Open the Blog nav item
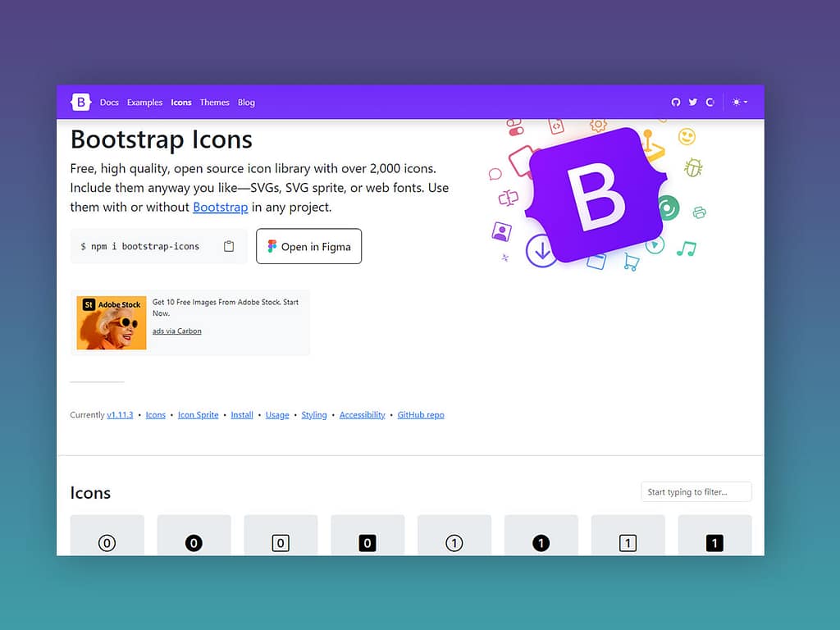The image size is (840, 630). (246, 103)
